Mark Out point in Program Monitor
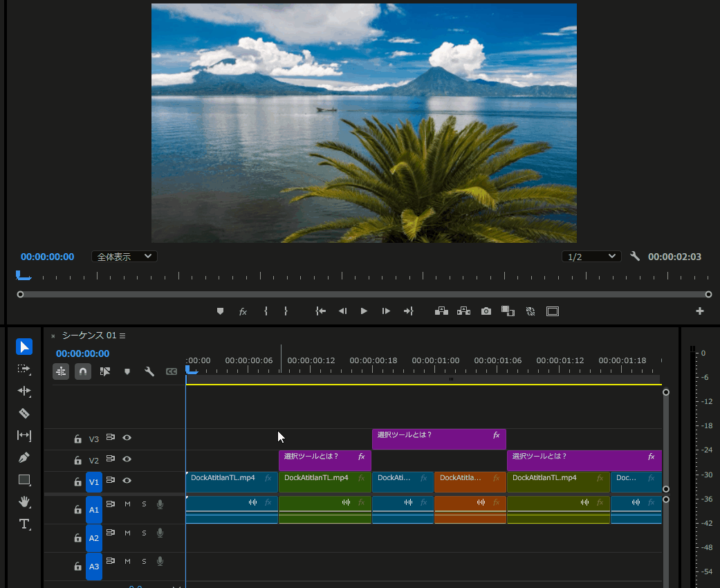Viewport: 720px width, 588px height. 286,311
